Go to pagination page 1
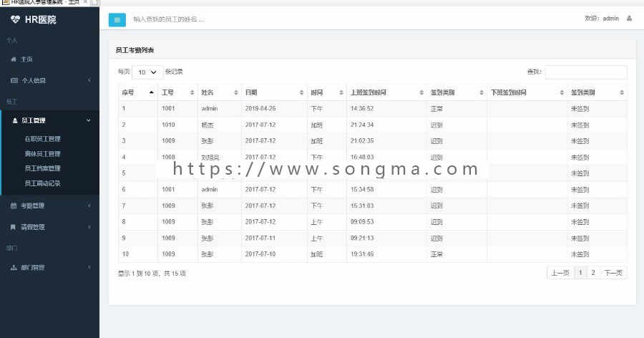Image resolution: width=644 pixels, height=338 pixels. 580,273
